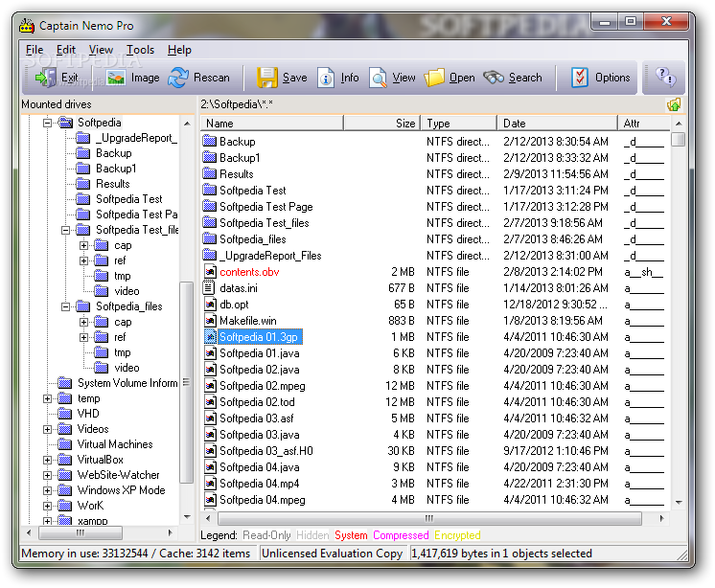This screenshot has height=588, width=715.
Task: Click the Softpedia 04.mp4 file icon
Action: pyautogui.click(x=210, y=484)
